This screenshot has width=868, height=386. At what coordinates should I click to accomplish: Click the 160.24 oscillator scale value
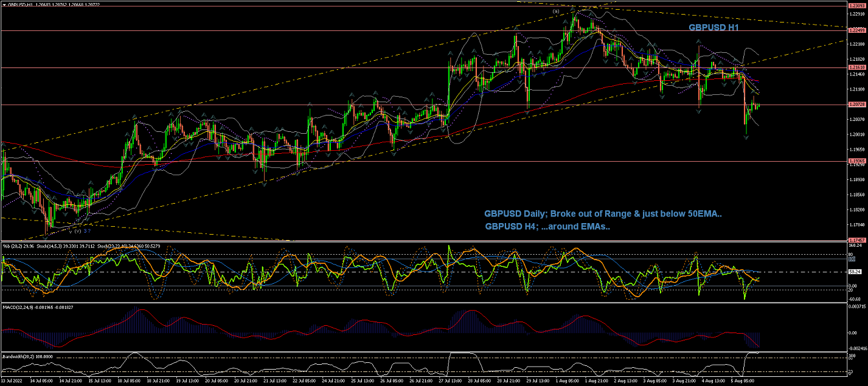[x=856, y=246]
